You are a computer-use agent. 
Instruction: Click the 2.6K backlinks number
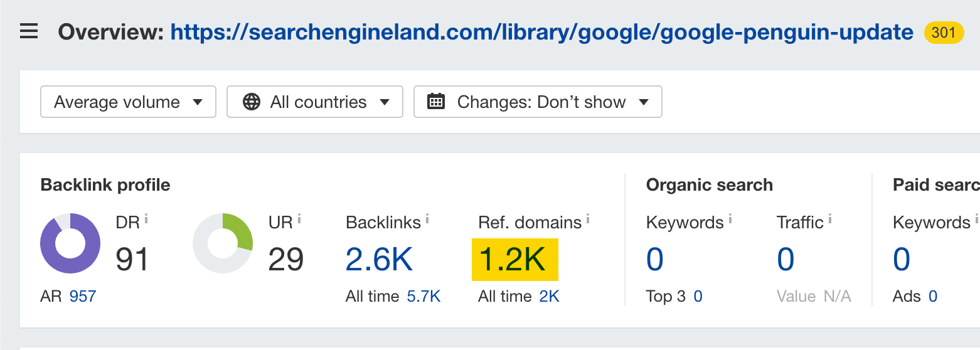point(379,259)
